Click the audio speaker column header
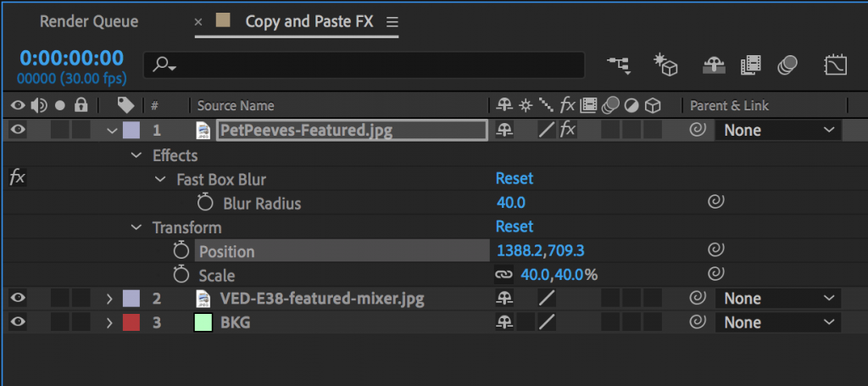The height and width of the screenshot is (386, 868). (39, 104)
